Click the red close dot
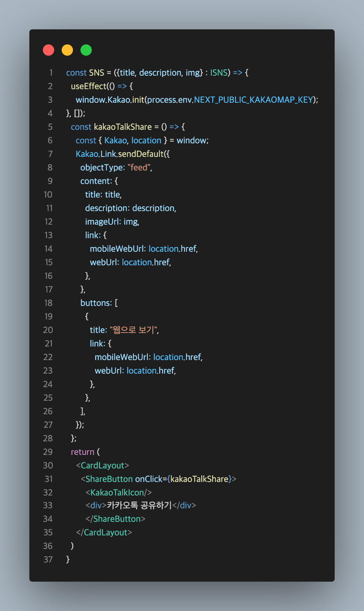Image resolution: width=364 pixels, height=611 pixels. coord(49,50)
